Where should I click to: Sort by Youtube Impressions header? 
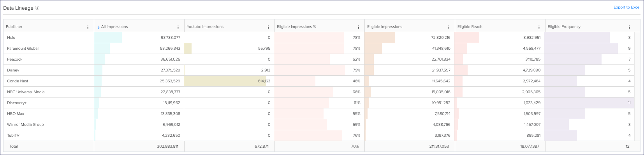[x=205, y=27]
